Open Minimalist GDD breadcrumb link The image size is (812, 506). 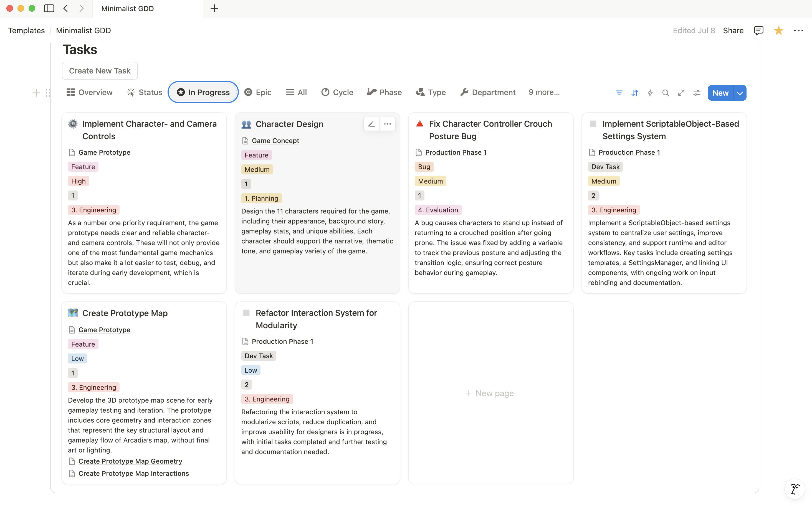pyautogui.click(x=84, y=30)
